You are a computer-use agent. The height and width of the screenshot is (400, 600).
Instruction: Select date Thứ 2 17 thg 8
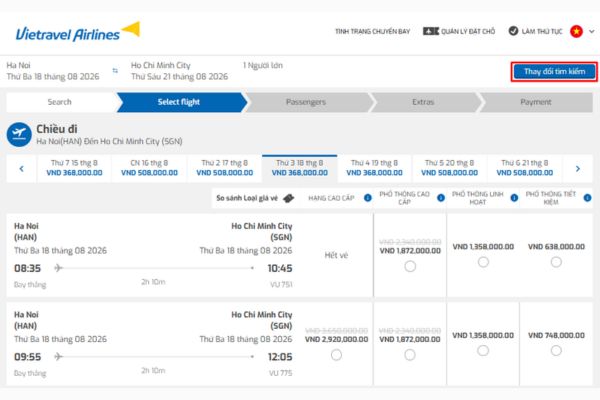[x=225, y=168]
